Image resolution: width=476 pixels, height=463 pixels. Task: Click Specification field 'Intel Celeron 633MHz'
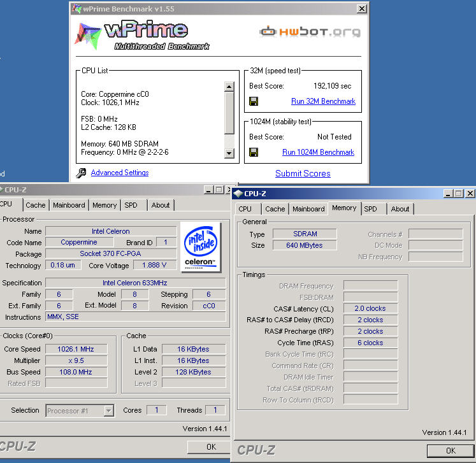click(x=135, y=283)
